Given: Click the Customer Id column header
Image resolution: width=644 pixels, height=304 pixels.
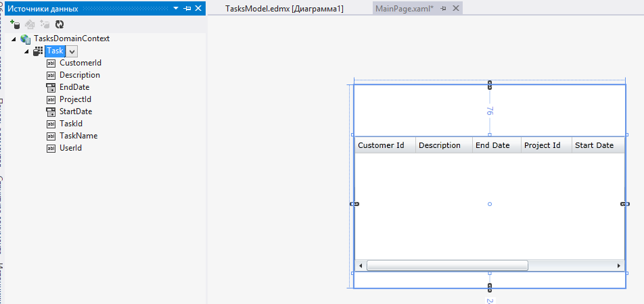Looking at the screenshot, I should pos(386,145).
